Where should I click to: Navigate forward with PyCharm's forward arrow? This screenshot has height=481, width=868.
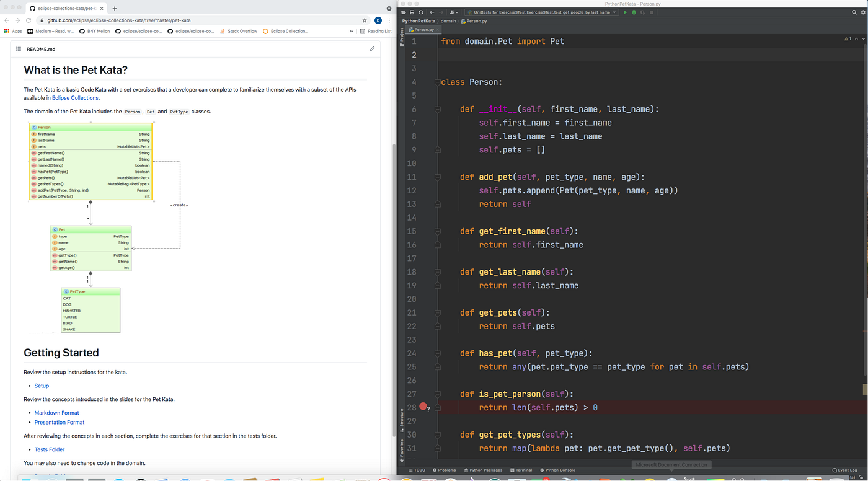point(441,12)
